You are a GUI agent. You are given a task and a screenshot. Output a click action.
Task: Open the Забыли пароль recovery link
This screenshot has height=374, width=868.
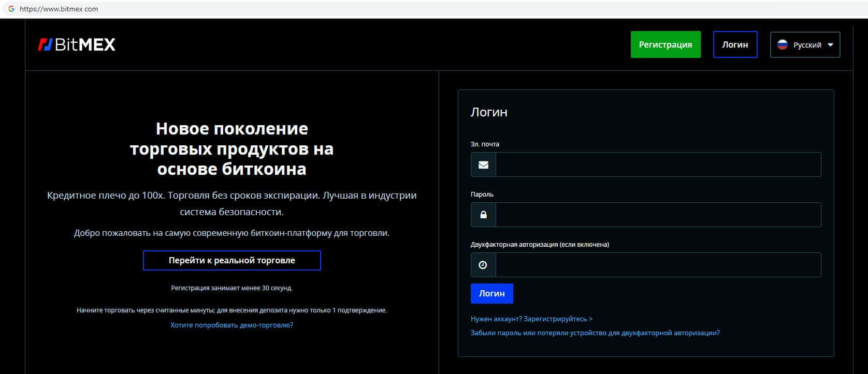coord(595,333)
